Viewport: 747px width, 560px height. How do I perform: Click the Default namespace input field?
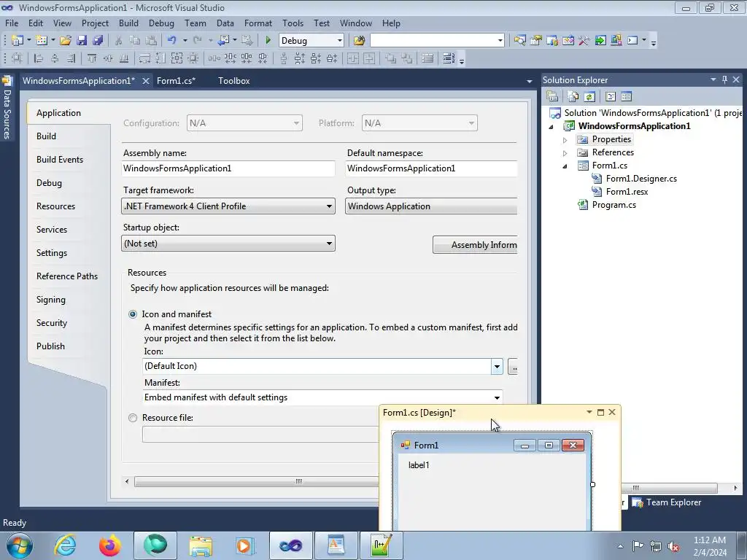click(431, 168)
